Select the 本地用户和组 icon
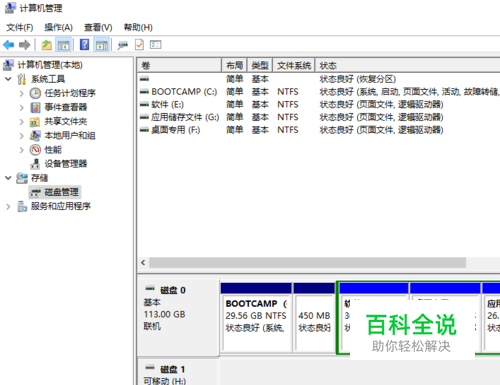Screen dimensions: 500x385 coord(35,136)
